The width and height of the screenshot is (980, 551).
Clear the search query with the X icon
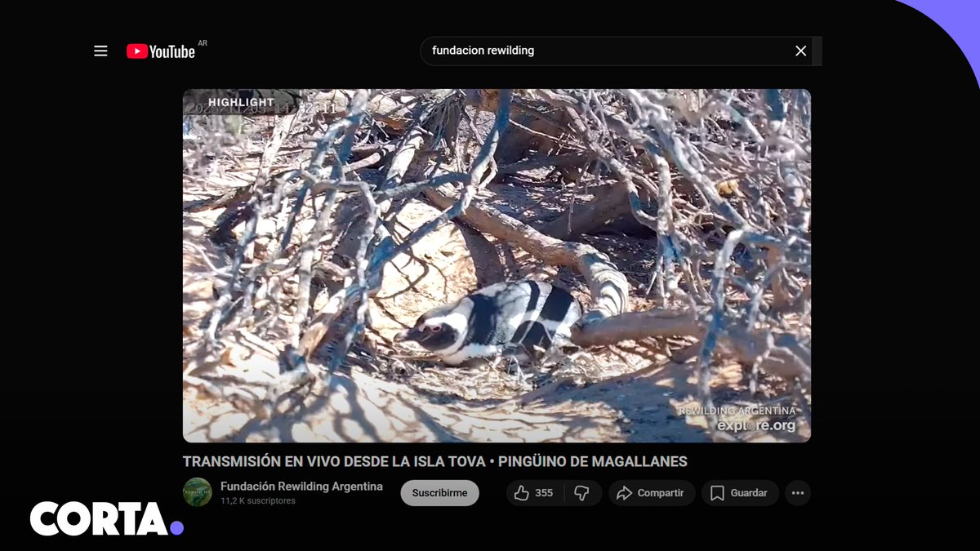[x=800, y=51]
